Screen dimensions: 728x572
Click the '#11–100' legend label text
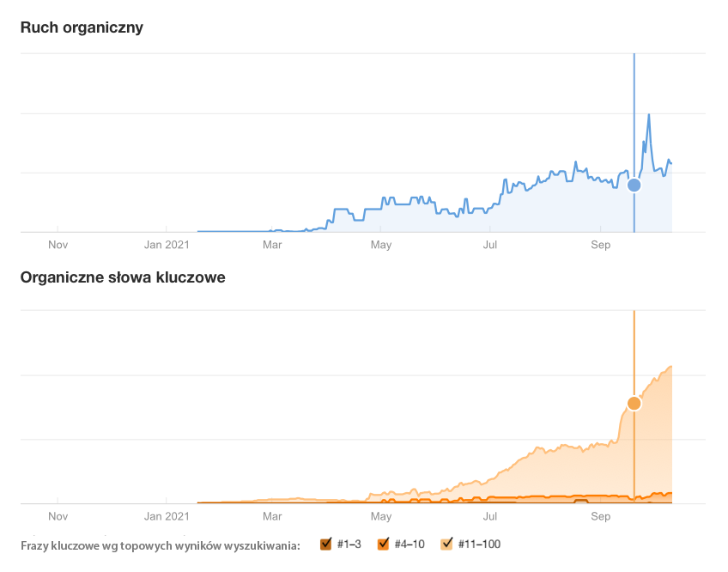(x=479, y=545)
